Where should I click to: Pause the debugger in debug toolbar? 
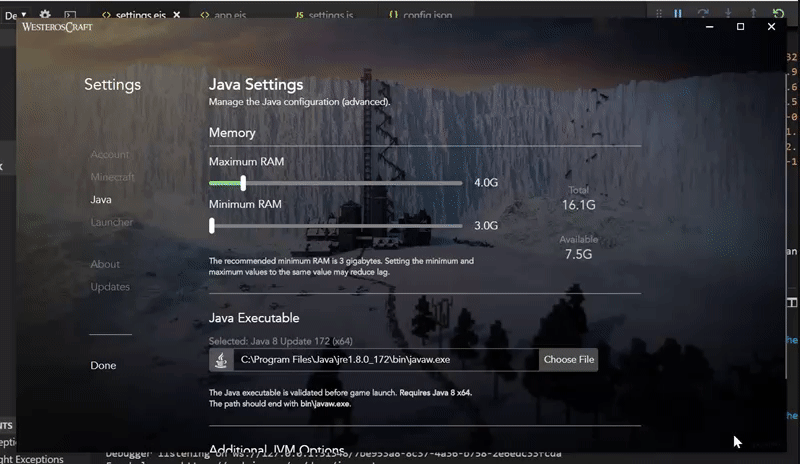pyautogui.click(x=678, y=14)
